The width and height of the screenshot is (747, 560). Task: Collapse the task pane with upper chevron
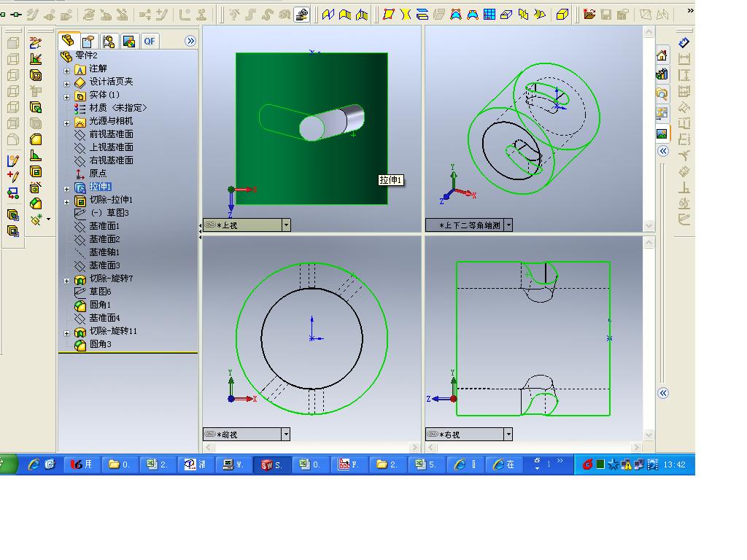[663, 152]
